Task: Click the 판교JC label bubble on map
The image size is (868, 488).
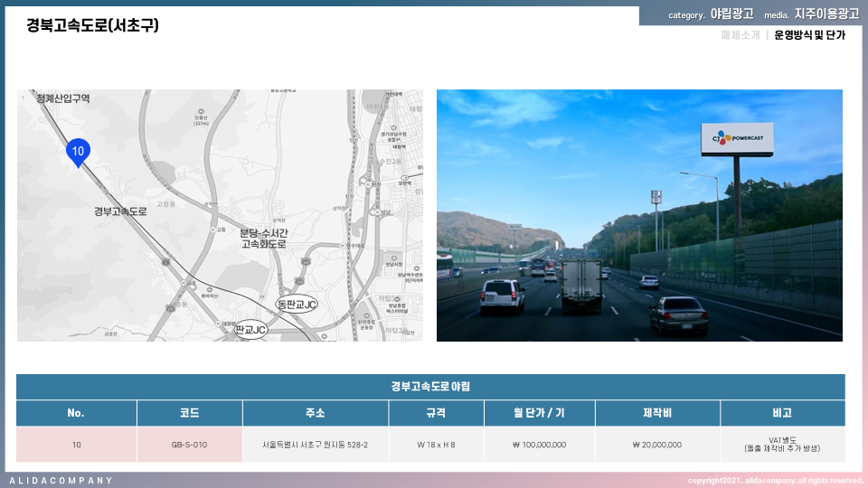Action: 250,330
